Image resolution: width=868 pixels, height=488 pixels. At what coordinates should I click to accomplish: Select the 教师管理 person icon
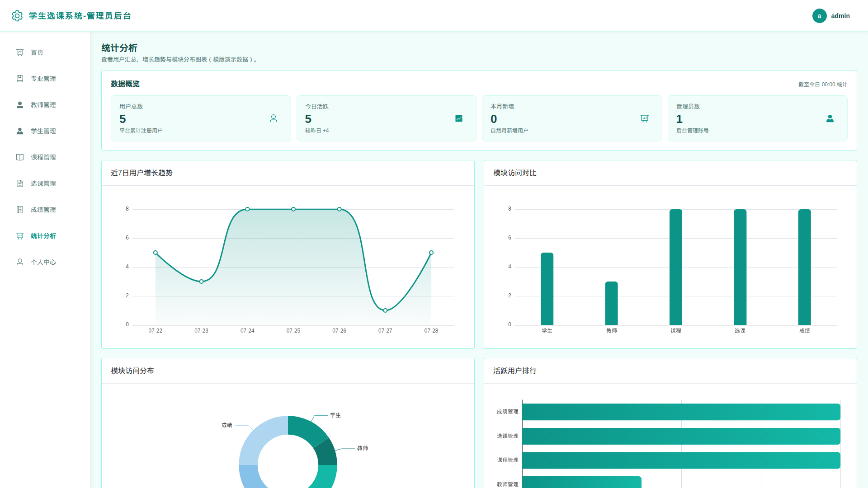tap(20, 105)
